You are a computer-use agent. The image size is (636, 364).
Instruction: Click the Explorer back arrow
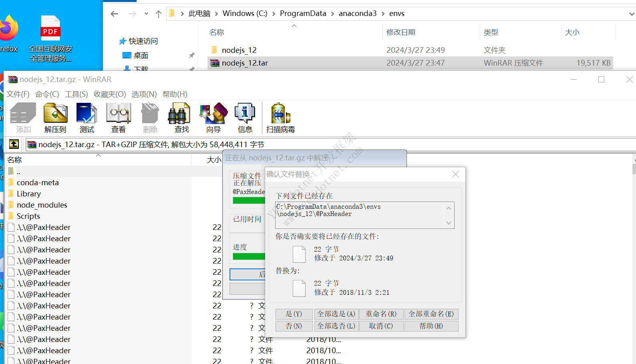tap(115, 14)
